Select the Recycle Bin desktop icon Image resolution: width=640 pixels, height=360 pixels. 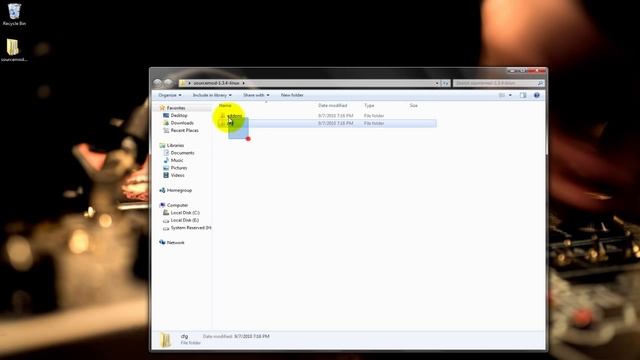14,15
